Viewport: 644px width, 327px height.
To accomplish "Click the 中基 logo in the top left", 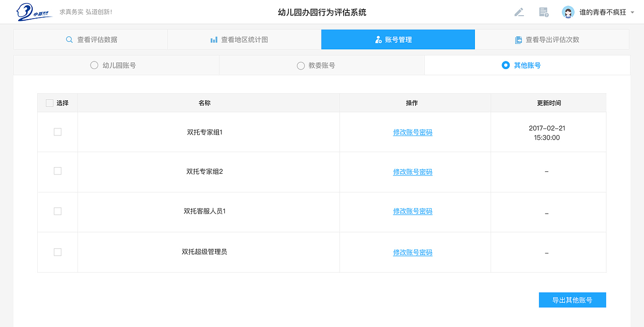I will point(31,12).
